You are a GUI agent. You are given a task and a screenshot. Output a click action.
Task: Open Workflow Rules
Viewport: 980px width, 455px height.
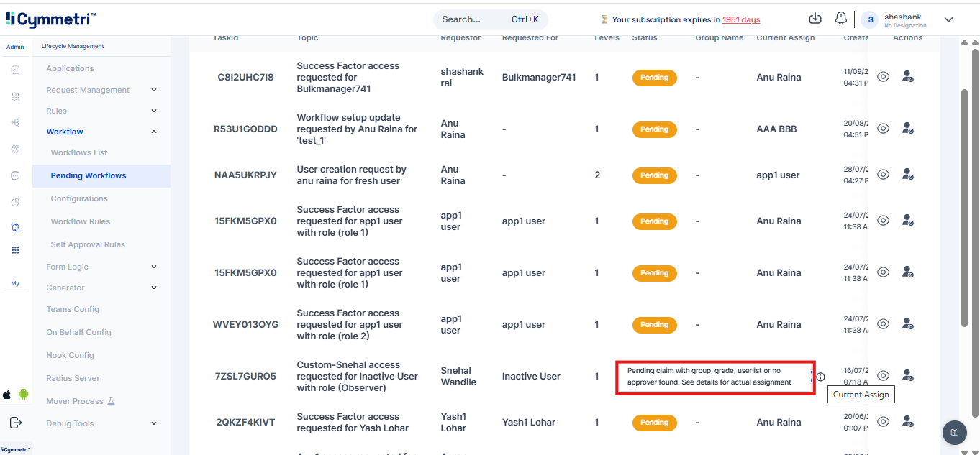click(81, 221)
